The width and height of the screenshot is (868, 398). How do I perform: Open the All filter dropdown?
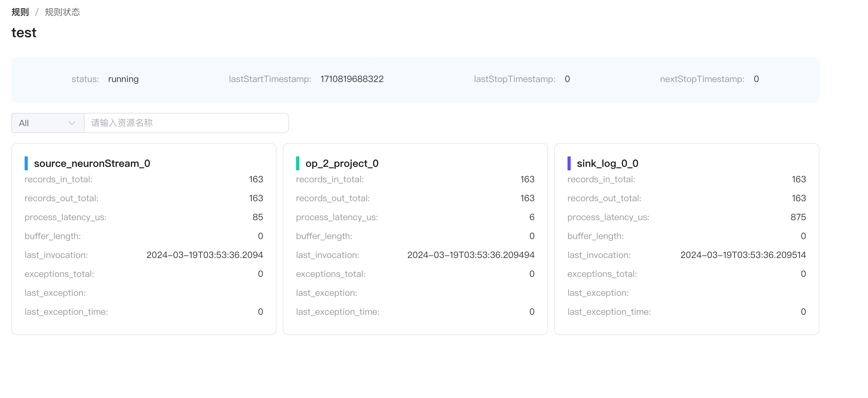48,123
